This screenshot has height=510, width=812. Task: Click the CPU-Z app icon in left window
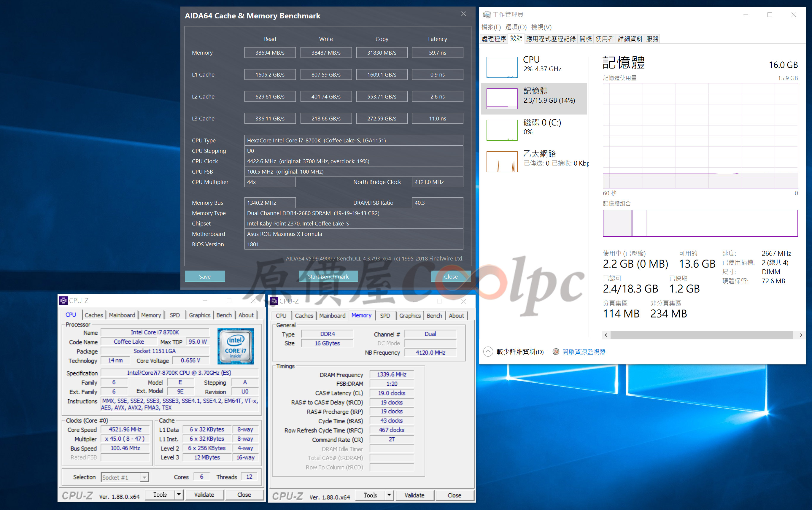63,300
